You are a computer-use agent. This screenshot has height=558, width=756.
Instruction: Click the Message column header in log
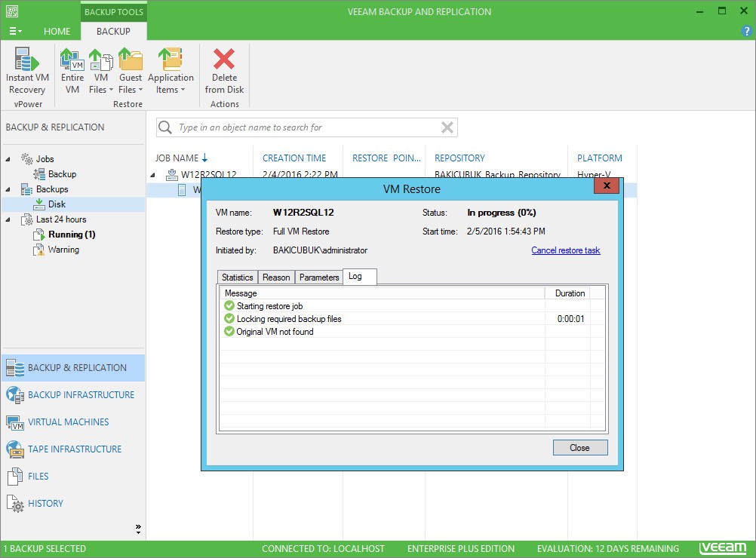pyautogui.click(x=383, y=293)
